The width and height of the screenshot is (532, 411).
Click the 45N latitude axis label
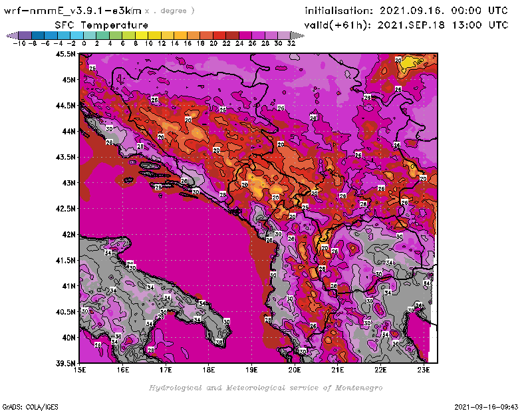tap(69, 80)
